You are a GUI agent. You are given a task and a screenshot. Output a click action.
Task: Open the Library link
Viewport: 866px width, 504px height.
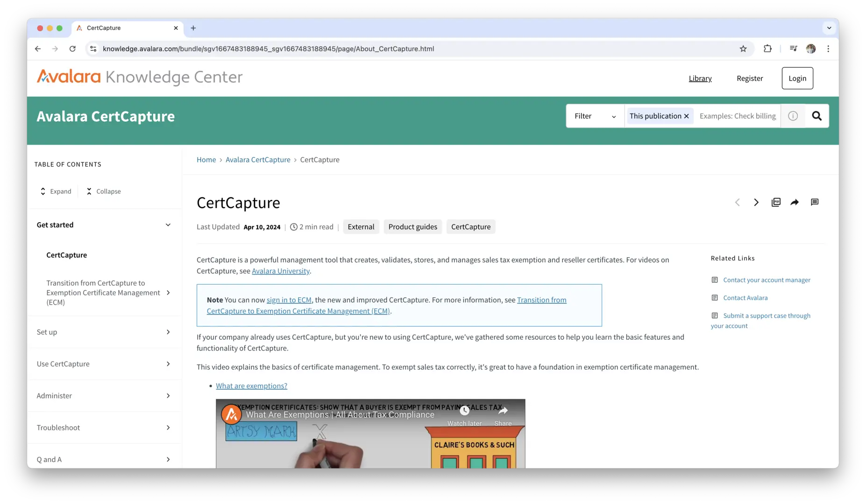pyautogui.click(x=700, y=78)
